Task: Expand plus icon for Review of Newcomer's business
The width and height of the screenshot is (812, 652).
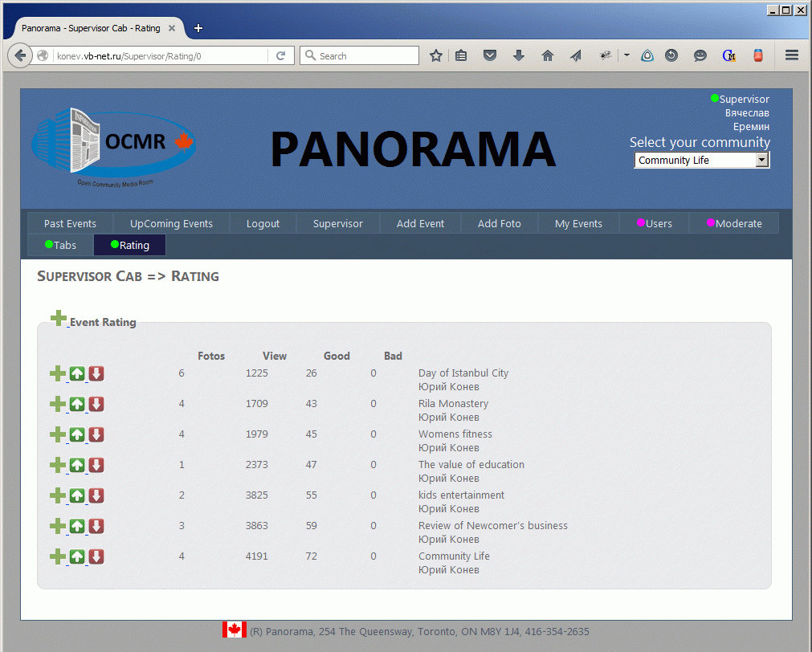Action: click(x=58, y=526)
